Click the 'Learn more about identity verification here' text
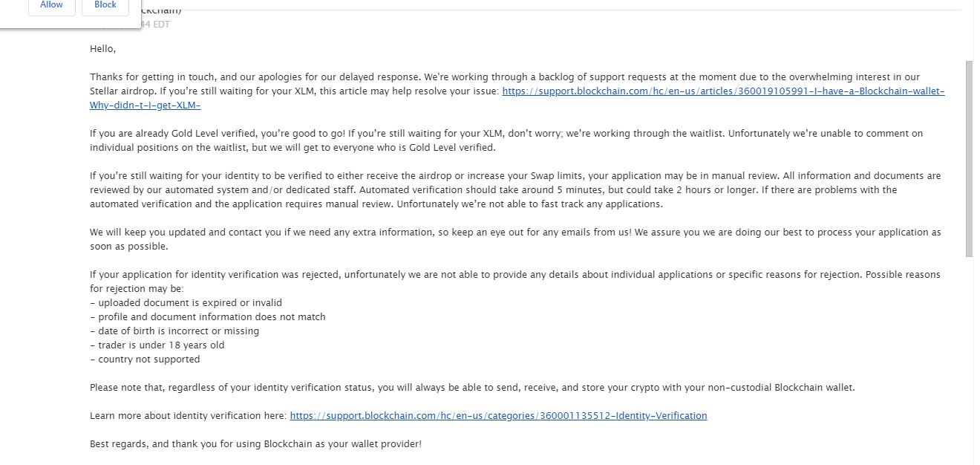 pyautogui.click(x=188, y=416)
